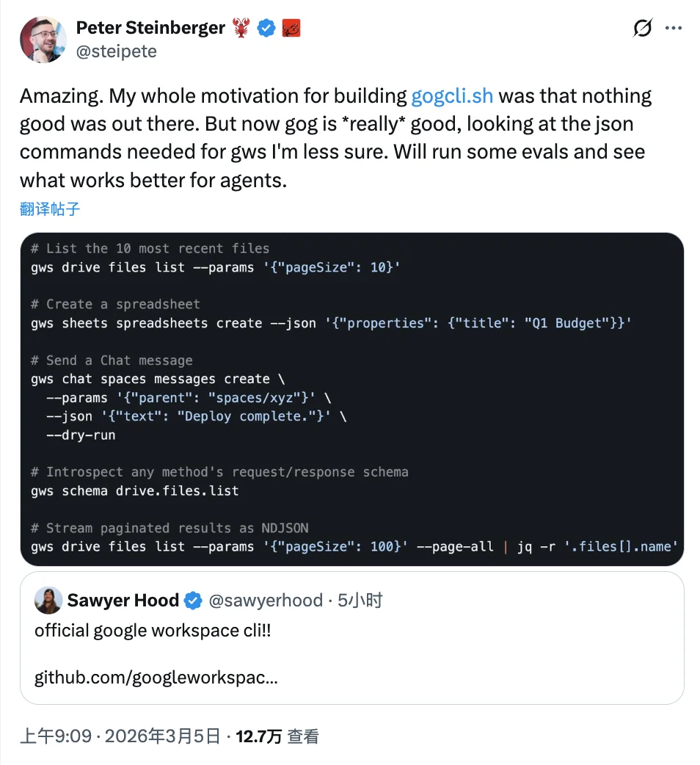Screen dimensions: 700x765
Task: Click the mailbox emoji after the verified badge
Action: [x=291, y=28]
